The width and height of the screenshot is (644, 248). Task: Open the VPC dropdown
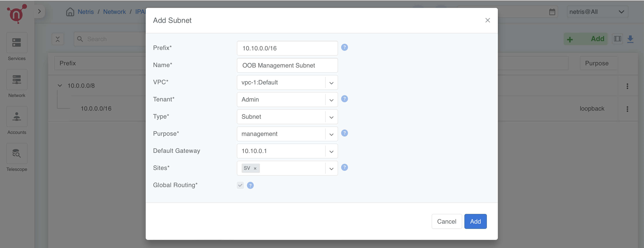pyautogui.click(x=331, y=82)
